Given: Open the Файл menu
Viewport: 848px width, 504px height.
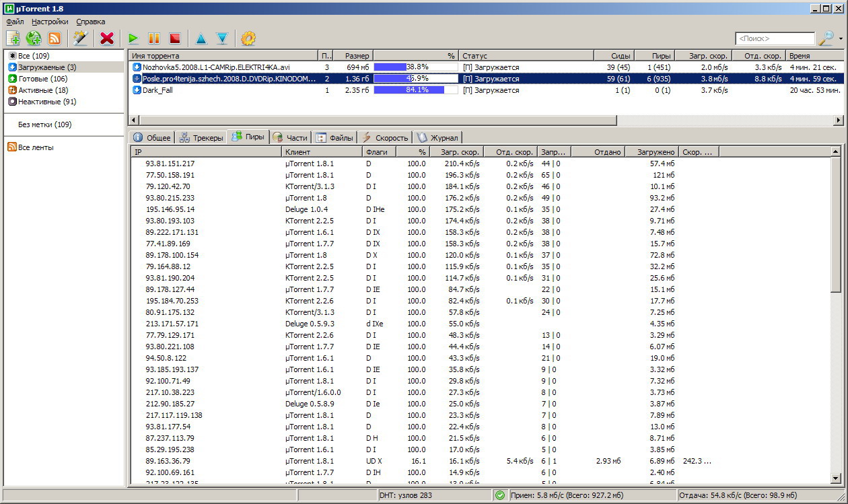Looking at the screenshot, I should [x=15, y=22].
